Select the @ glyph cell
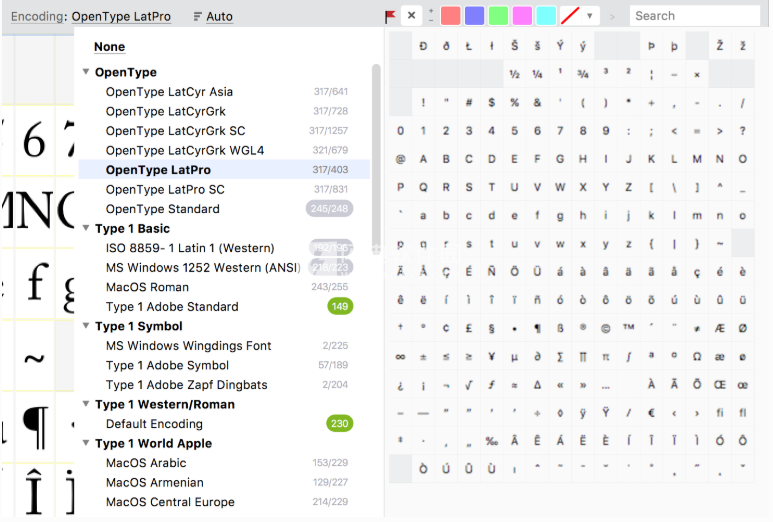 (400, 159)
